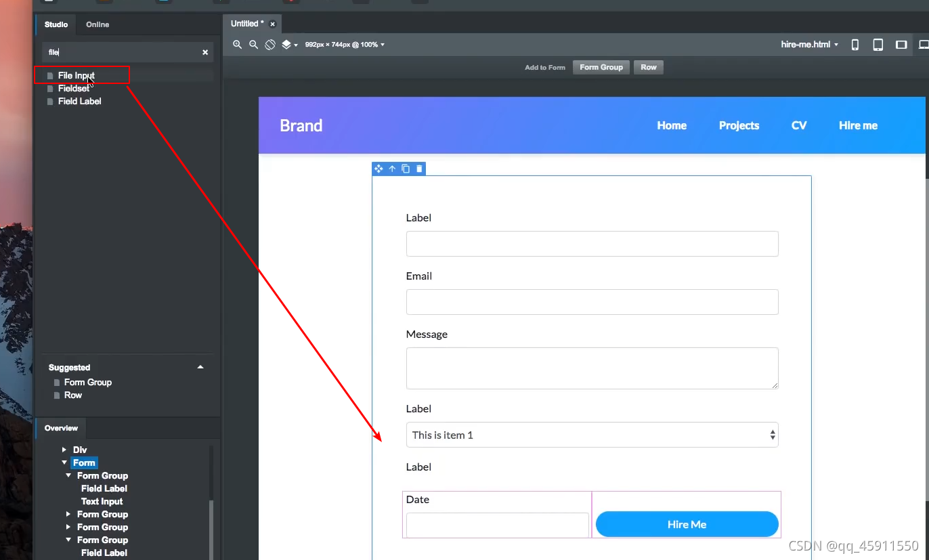Click the Row button next to Add to Form
Image resolution: width=929 pixels, height=560 pixels.
[x=648, y=67]
